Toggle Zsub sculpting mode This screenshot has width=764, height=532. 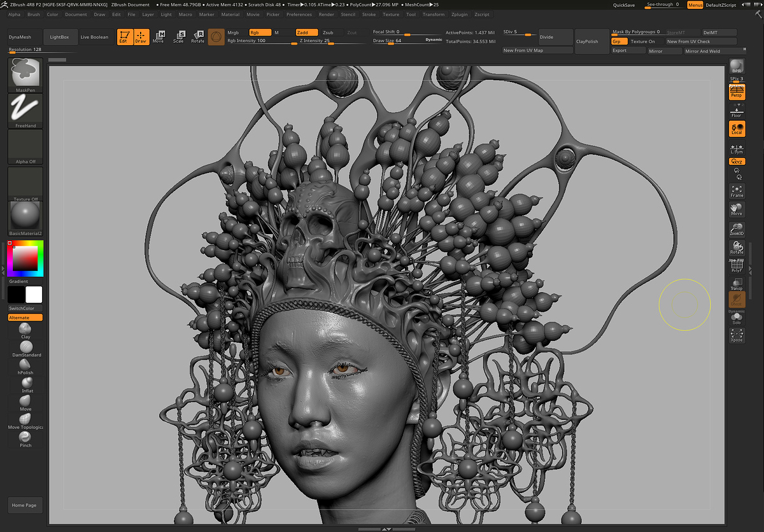[329, 32]
